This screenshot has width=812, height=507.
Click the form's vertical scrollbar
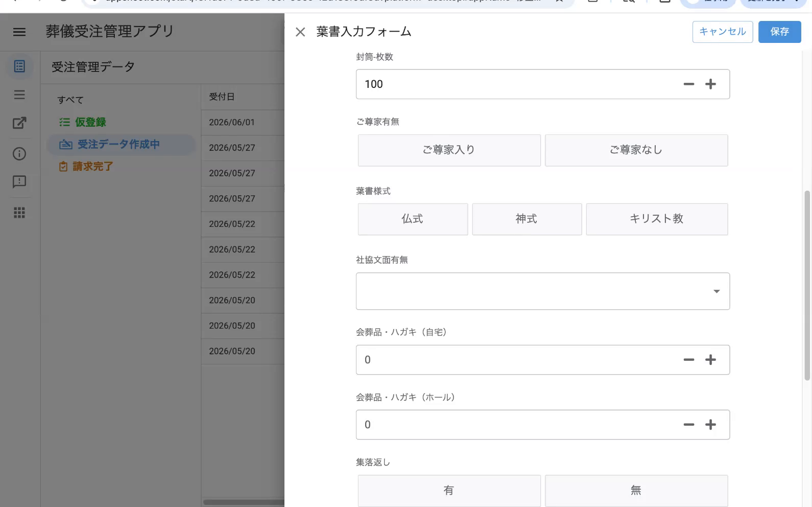pyautogui.click(x=807, y=286)
